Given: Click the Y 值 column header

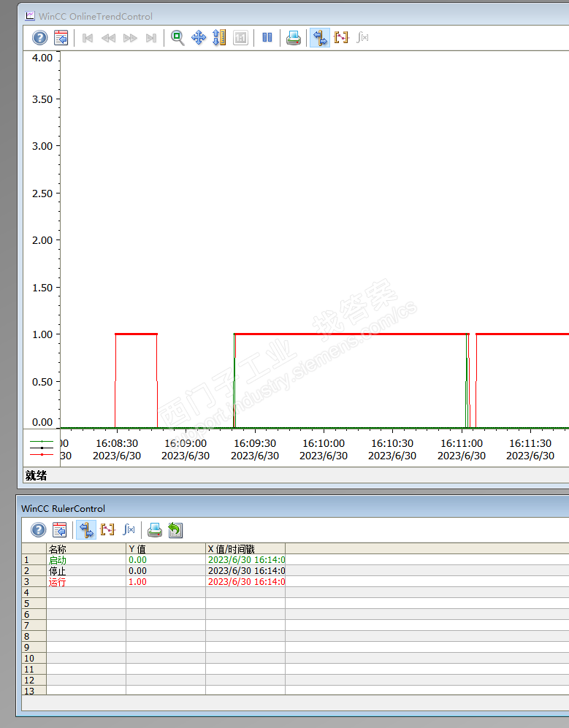Looking at the screenshot, I should (166, 548).
